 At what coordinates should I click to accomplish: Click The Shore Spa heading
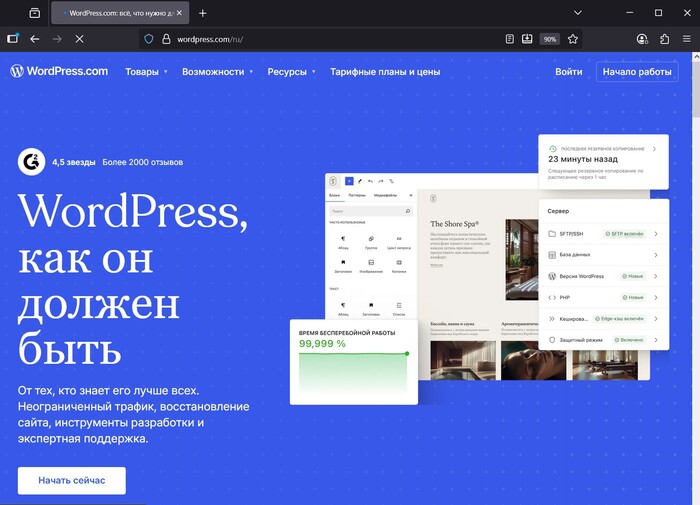click(x=454, y=224)
